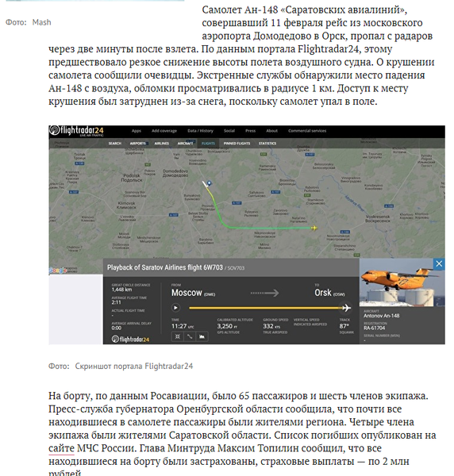Click the 11:27 UTC time value

(x=183, y=326)
